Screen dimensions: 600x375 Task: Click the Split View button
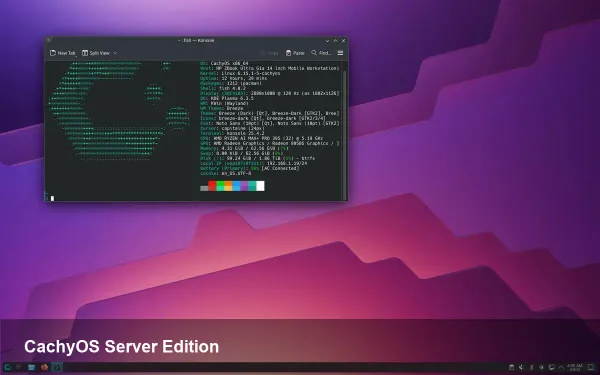click(96, 53)
